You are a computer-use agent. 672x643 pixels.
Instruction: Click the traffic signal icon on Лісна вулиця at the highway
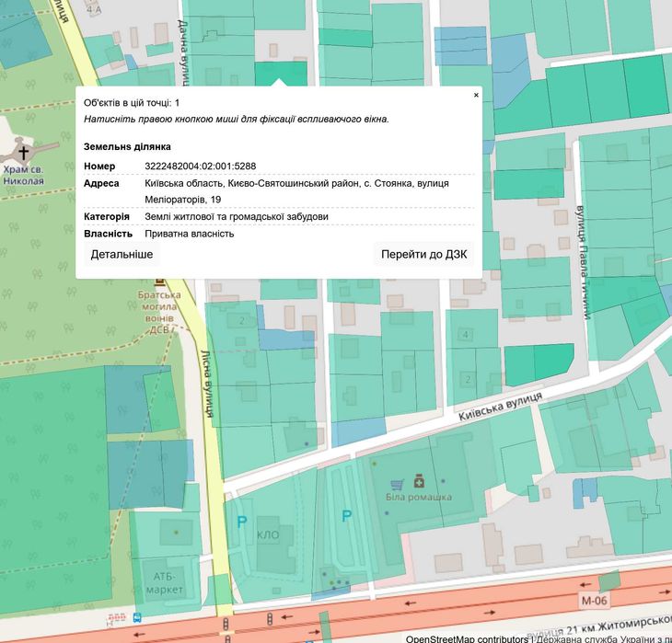226,624
